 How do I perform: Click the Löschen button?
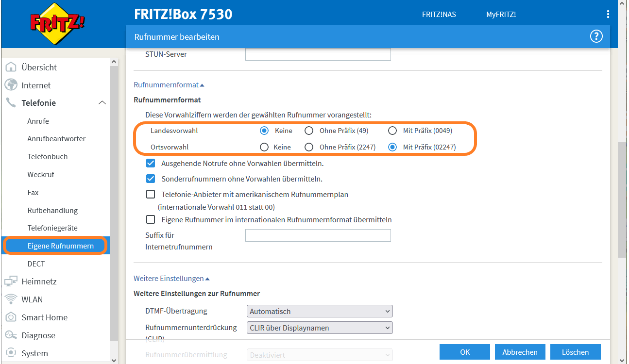pyautogui.click(x=576, y=352)
